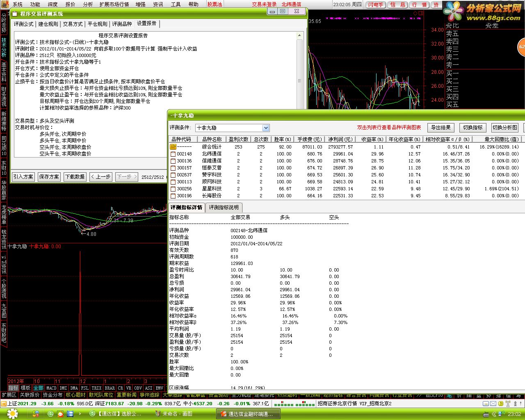Open the 核心题材 bottom tab
This screenshot has height=420, width=525.
point(76,395)
